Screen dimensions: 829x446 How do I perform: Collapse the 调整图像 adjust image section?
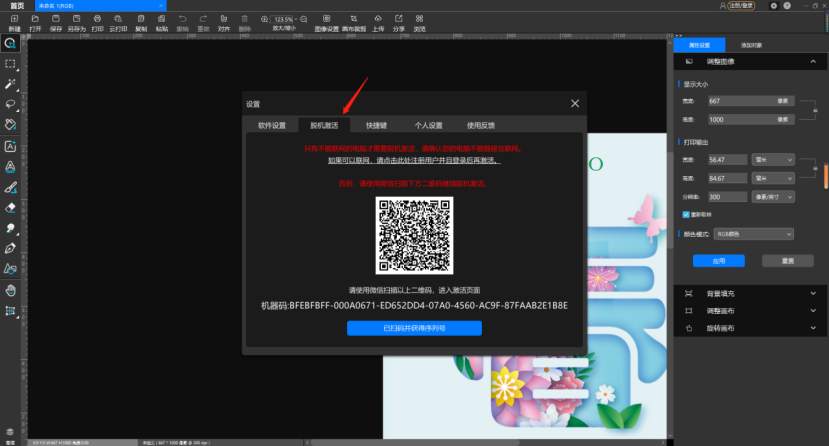[813, 62]
